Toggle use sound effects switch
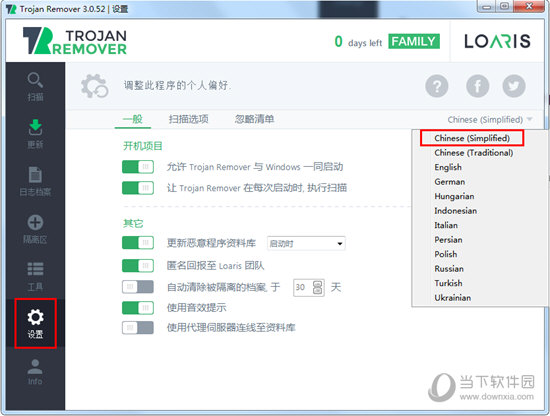 (138, 308)
